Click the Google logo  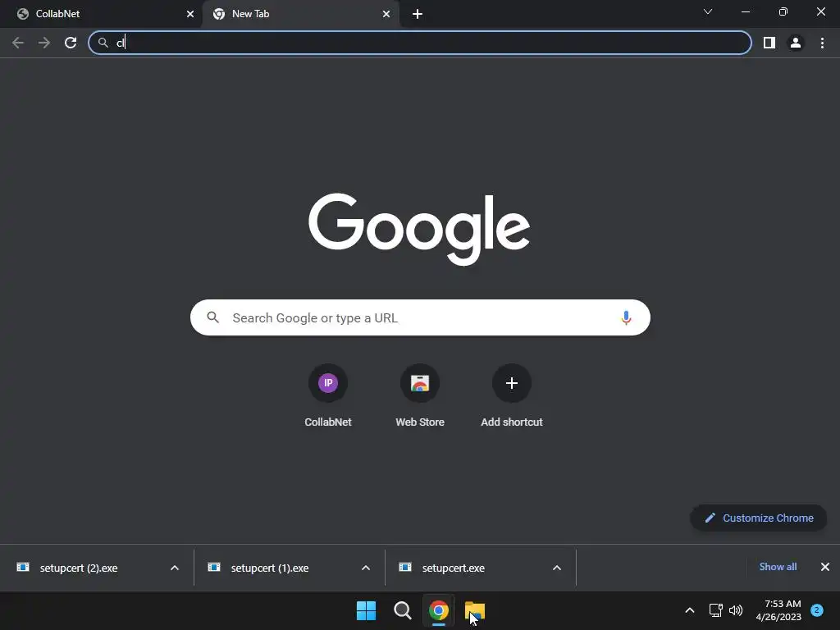(x=419, y=230)
